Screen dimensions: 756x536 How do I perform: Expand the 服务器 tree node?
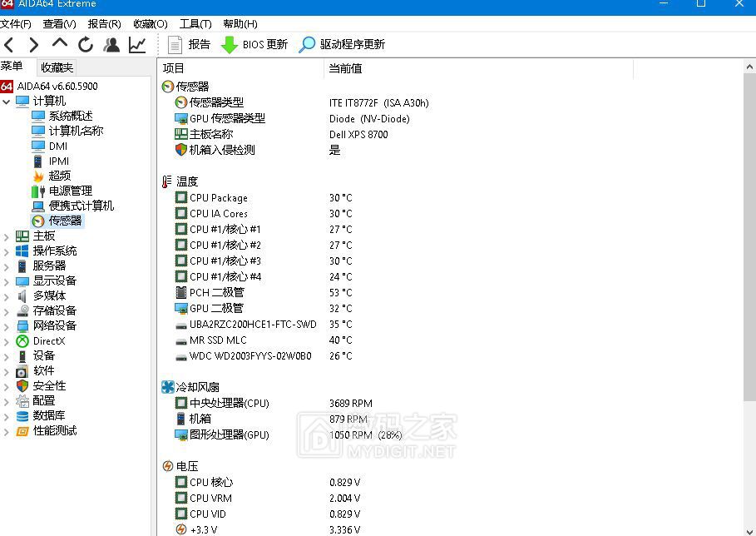point(7,267)
